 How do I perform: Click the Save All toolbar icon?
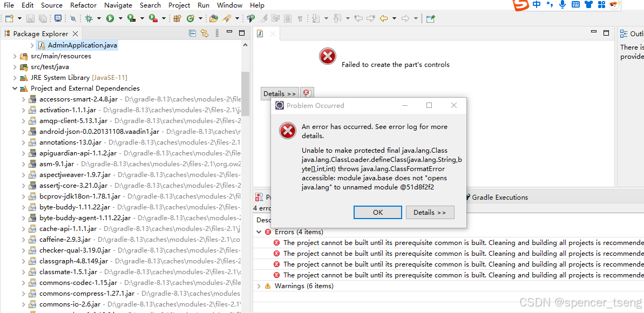[x=43, y=18]
